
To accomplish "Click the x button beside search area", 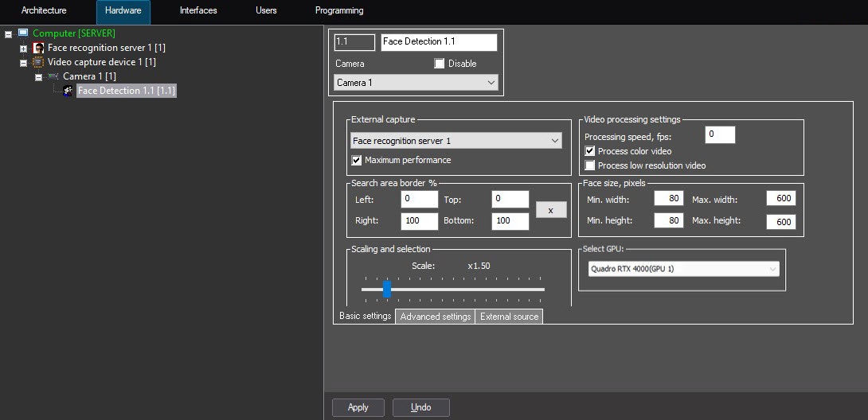I will pos(550,211).
